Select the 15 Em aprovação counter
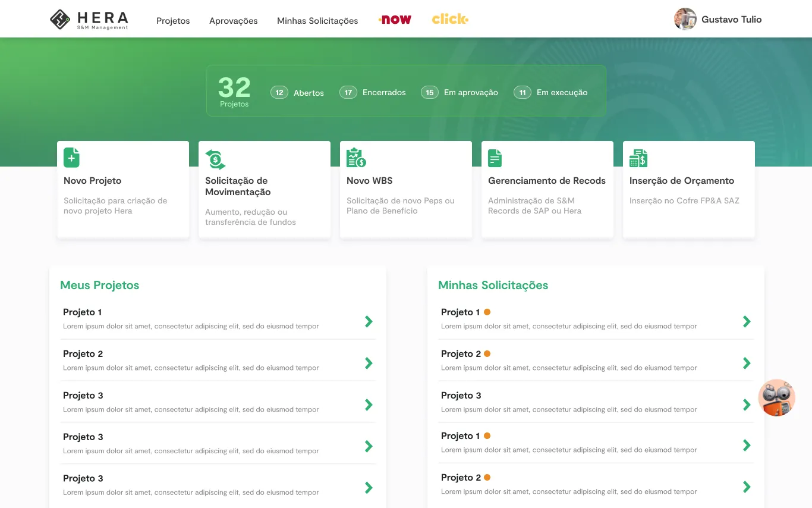The image size is (812, 508). coord(459,93)
